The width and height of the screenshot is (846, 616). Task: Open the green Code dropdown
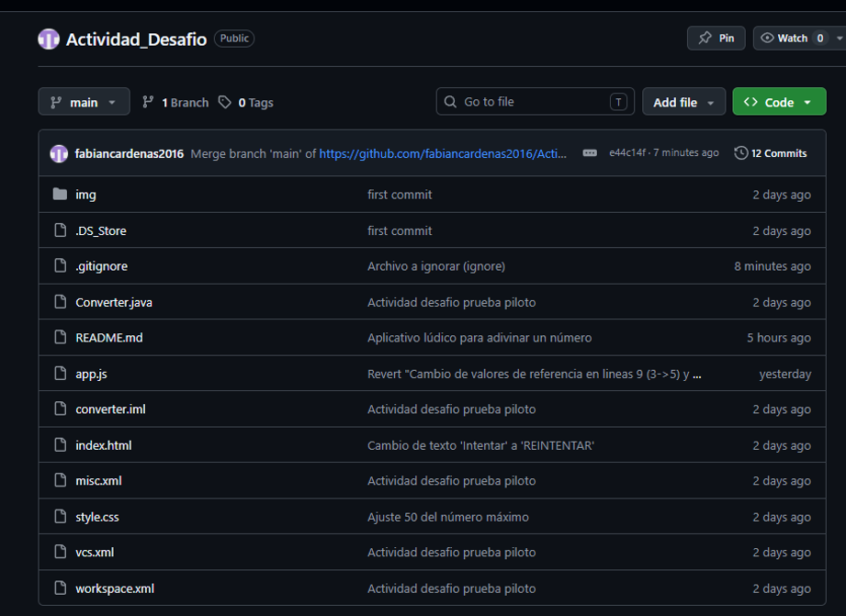click(x=779, y=101)
